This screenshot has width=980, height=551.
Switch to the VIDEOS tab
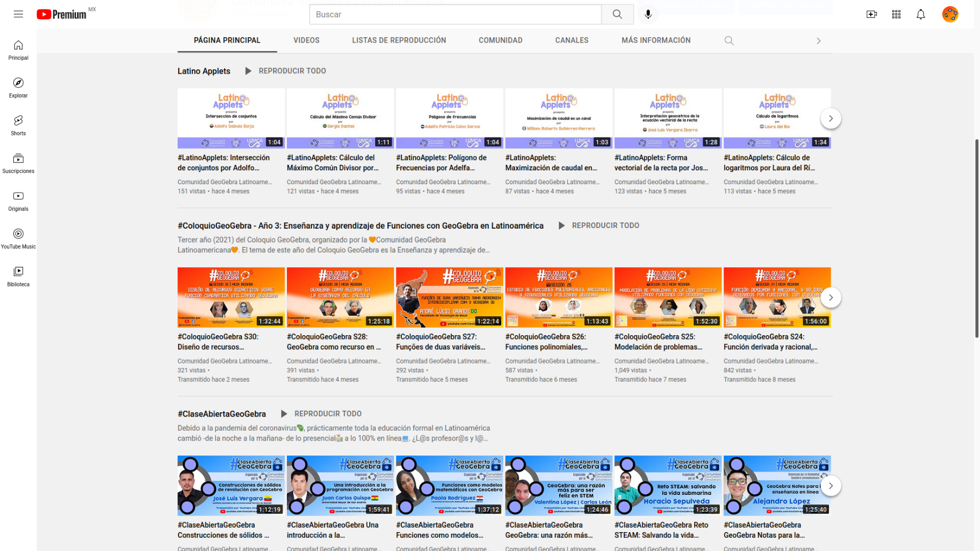click(x=306, y=41)
